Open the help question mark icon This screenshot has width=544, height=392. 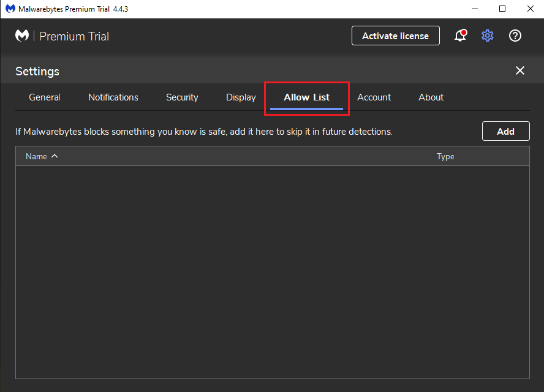pos(515,36)
